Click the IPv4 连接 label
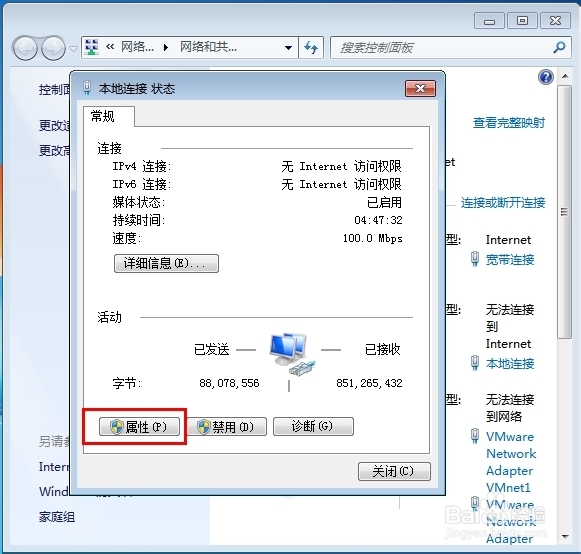 [142, 166]
